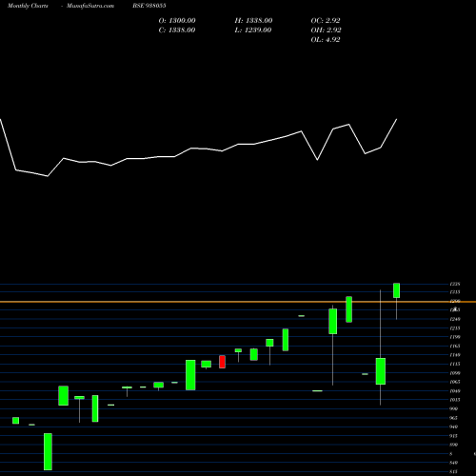Click the '1115' price axis label
This screenshot has height=476, width=476.
(455, 364)
